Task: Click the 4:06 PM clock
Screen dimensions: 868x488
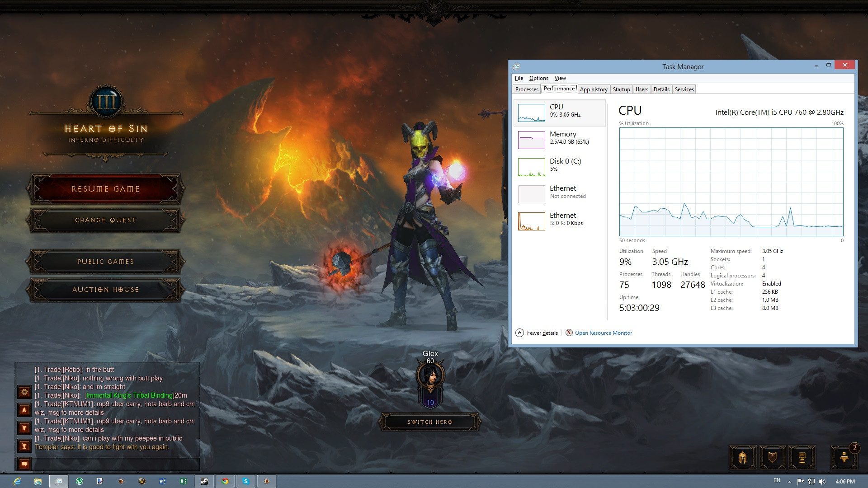Action: coord(845,482)
